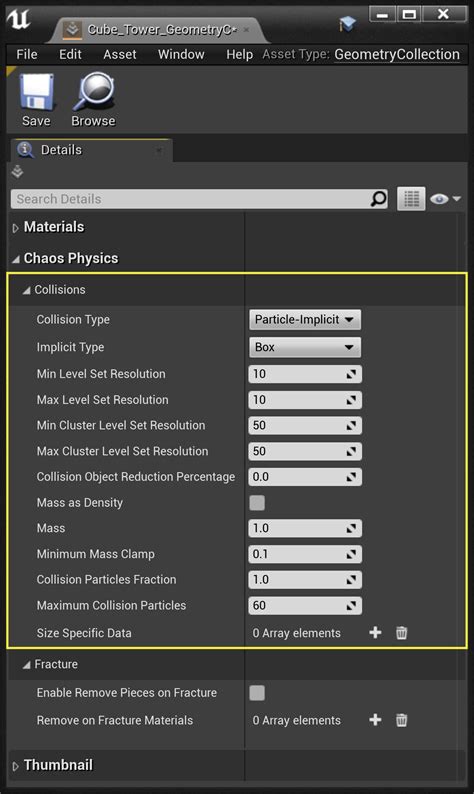Collapse the Collisions subsection
The height and width of the screenshot is (794, 474).
pyautogui.click(x=26, y=290)
